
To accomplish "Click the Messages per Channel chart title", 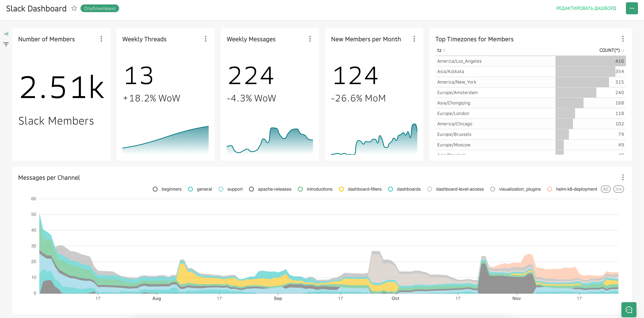I will [49, 178].
